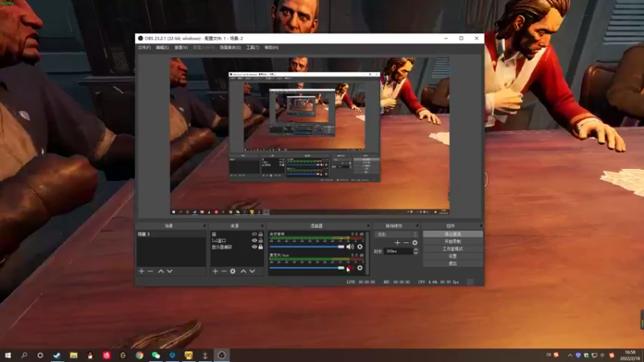
Task: Mute the Desktop Audio channel speaker icon
Action: tap(350, 247)
